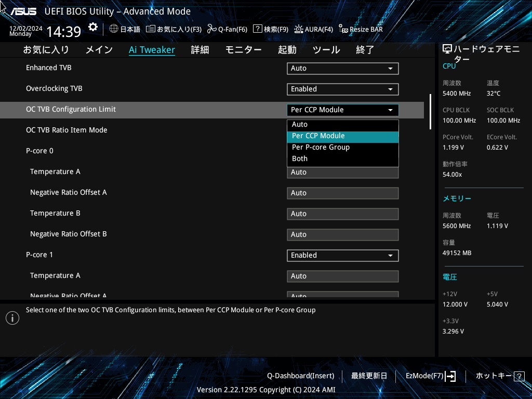The width and height of the screenshot is (532, 399).
Task: Click お気に入り(F3) button
Action: (174, 29)
